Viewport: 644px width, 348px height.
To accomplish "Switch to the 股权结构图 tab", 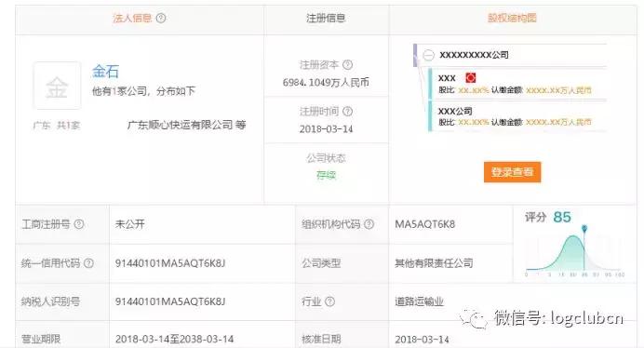I will pyautogui.click(x=512, y=19).
